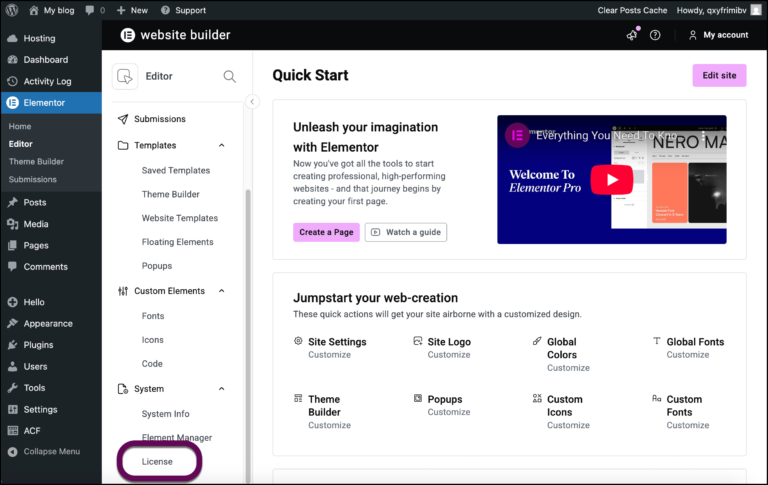
Task: Click Customize under Global Colors
Action: click(x=568, y=368)
